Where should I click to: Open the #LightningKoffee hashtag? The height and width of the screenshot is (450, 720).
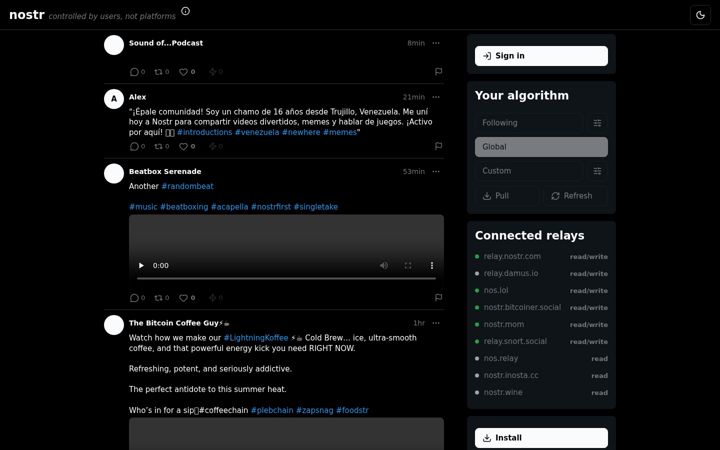[256, 338]
